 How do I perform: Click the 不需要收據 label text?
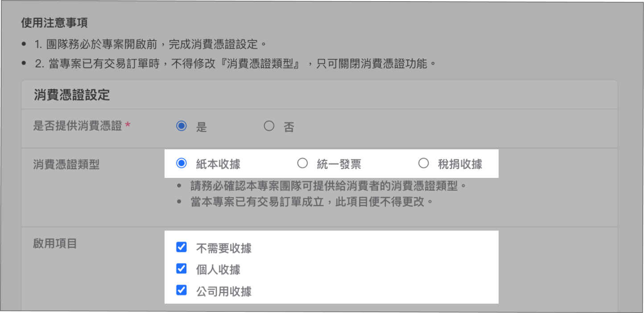click(x=224, y=248)
